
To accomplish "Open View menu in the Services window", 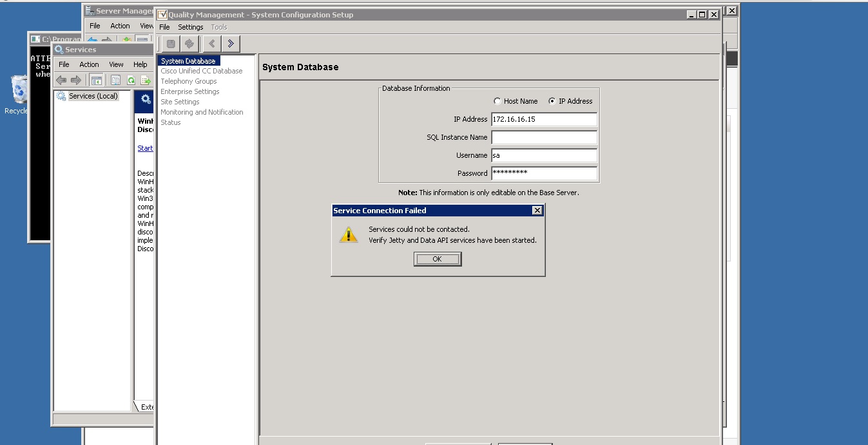I will pyautogui.click(x=116, y=64).
